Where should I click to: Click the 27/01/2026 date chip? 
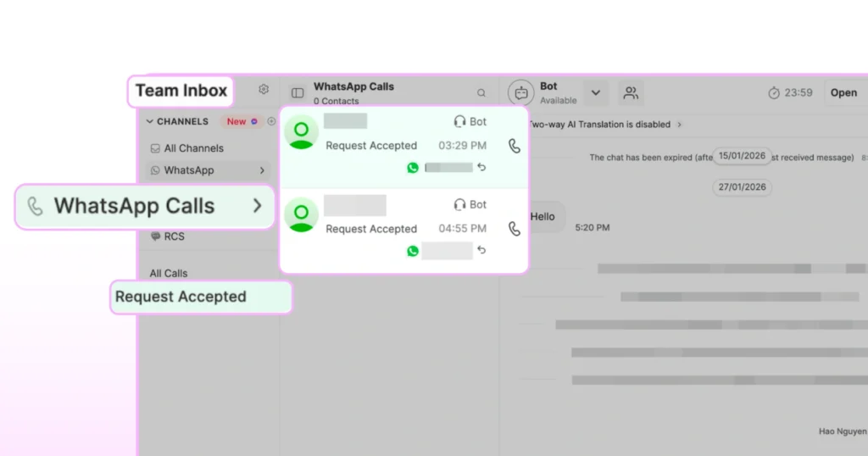click(x=742, y=187)
